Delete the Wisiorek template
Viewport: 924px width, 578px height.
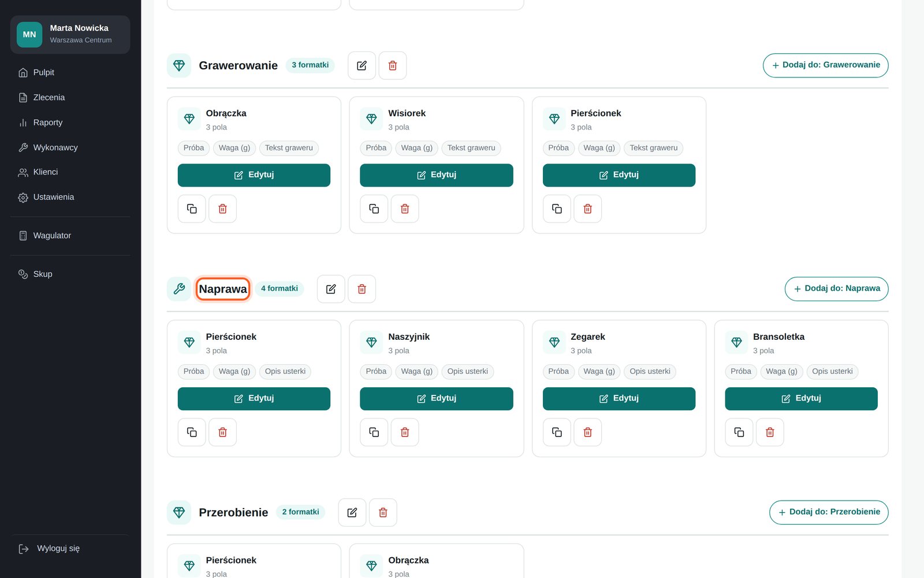pos(405,209)
